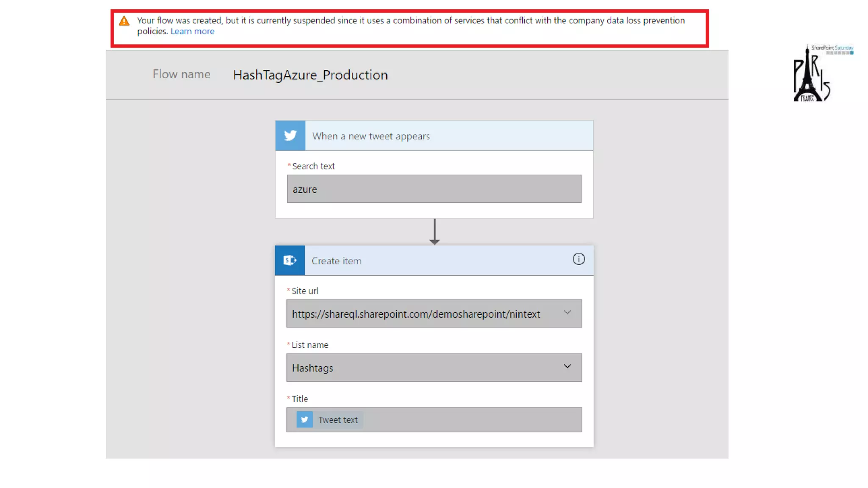Open the Learn more link
The width and height of the screenshot is (868, 488).
[x=192, y=31]
